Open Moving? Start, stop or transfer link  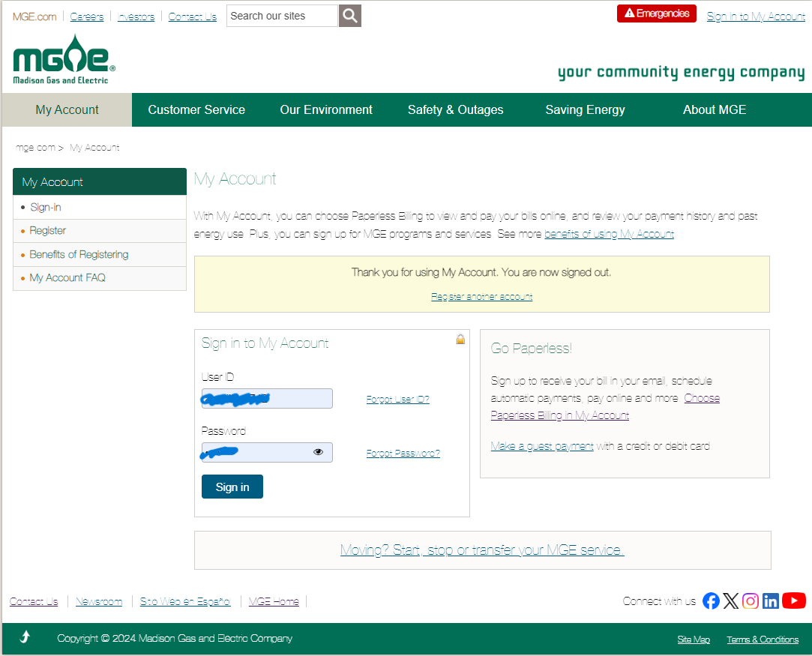[x=482, y=550]
